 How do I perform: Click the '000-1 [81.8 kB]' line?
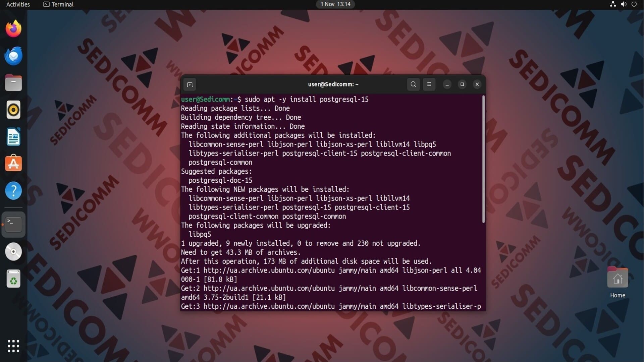[209, 280]
